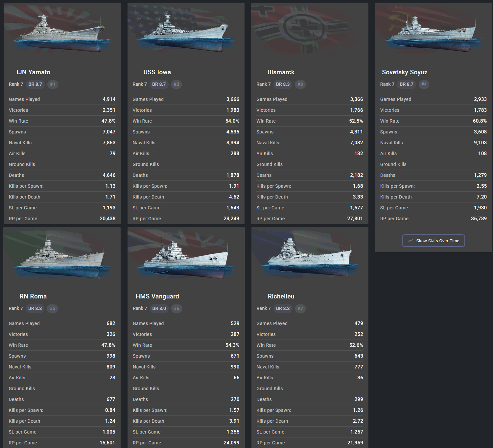Click Sovetsky Soyuz RP per Game 36,789

(x=479, y=219)
